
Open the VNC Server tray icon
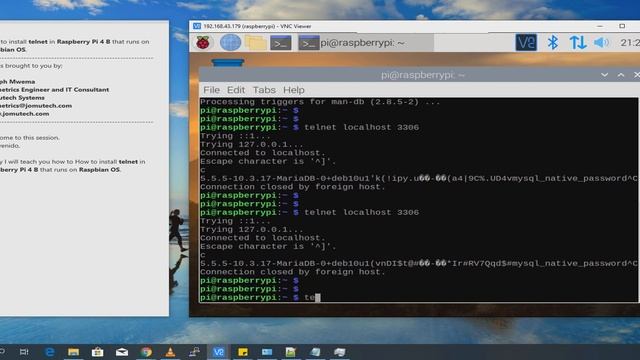click(526, 42)
